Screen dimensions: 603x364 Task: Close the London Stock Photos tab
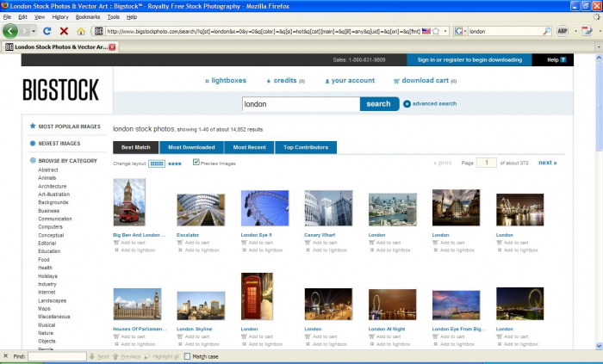click(x=112, y=47)
